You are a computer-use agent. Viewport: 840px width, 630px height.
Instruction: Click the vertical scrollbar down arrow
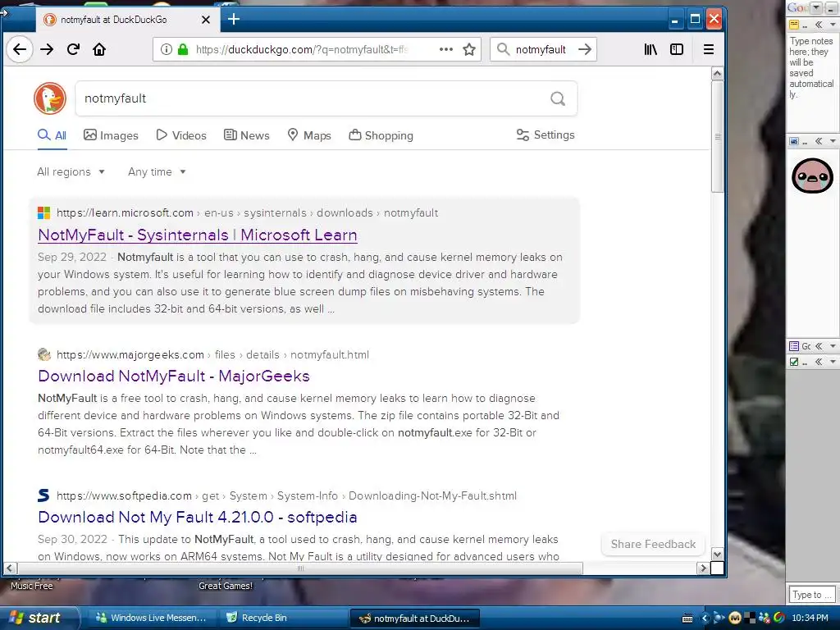coord(717,554)
